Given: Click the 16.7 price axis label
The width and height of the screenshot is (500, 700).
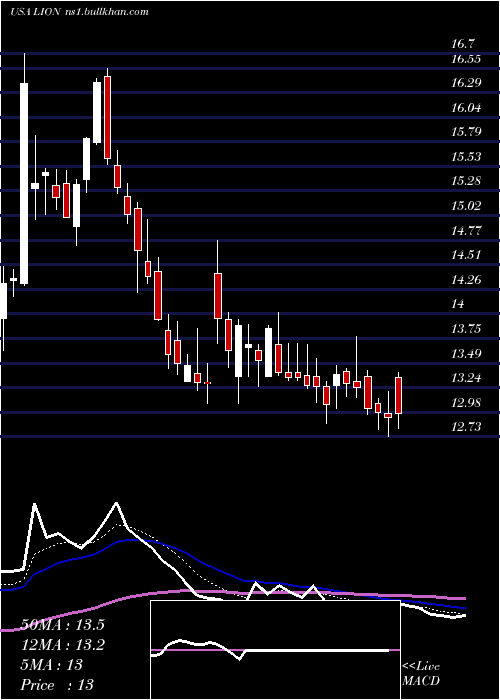Looking at the screenshot, I should click(x=463, y=44).
